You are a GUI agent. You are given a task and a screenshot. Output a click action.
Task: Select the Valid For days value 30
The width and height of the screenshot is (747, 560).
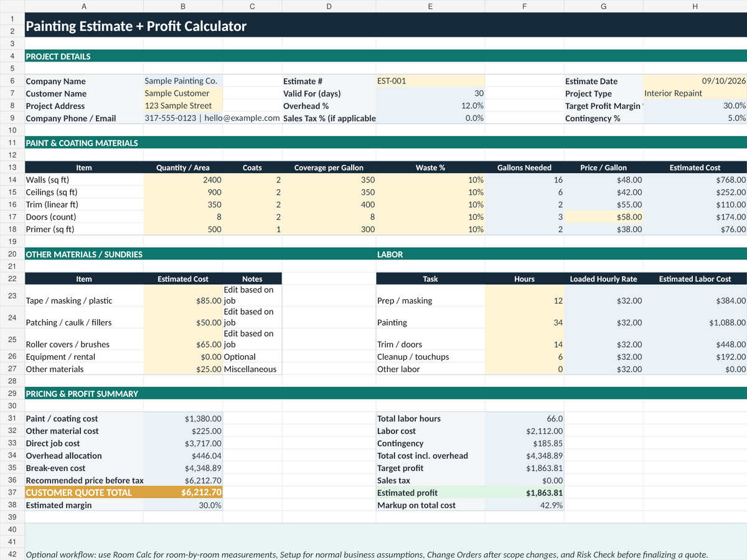point(430,93)
